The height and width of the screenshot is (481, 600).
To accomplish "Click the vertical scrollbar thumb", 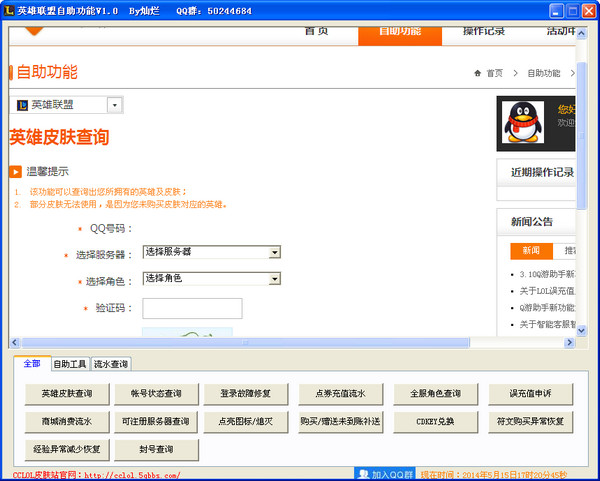I will pyautogui.click(x=581, y=135).
